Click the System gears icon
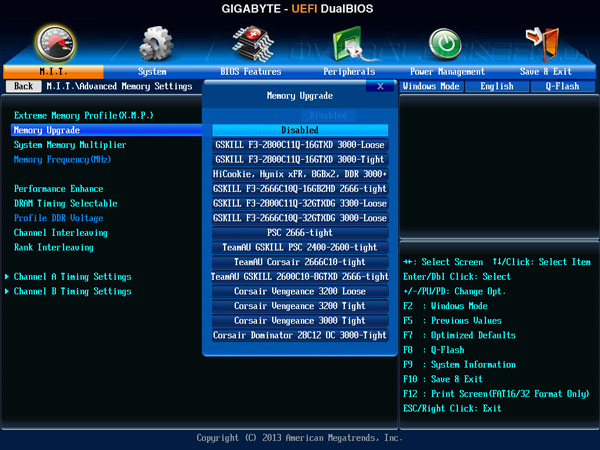Viewport: 600px width, 450px height. pos(156,44)
